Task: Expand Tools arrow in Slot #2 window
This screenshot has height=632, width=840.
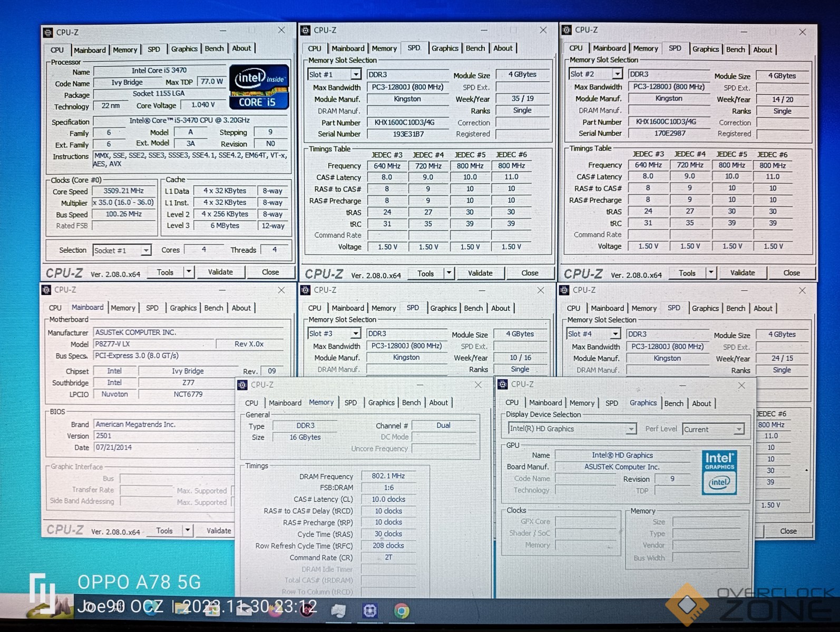Action: pyautogui.click(x=711, y=272)
